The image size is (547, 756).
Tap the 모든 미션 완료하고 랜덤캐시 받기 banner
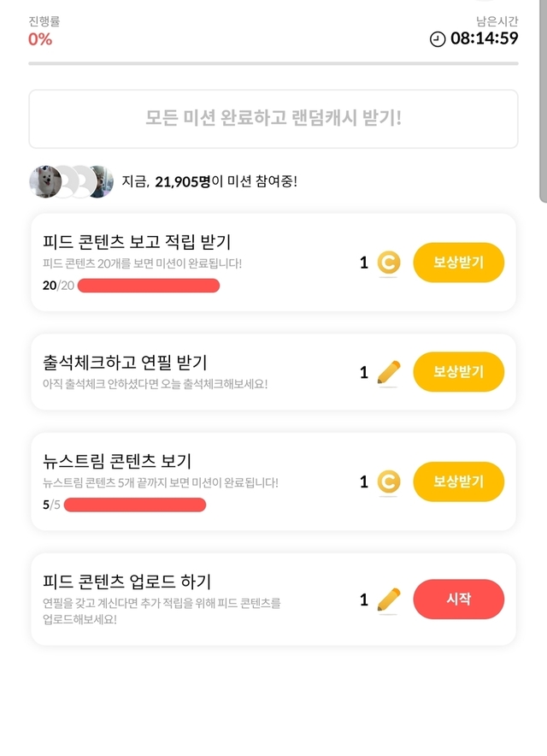click(273, 119)
